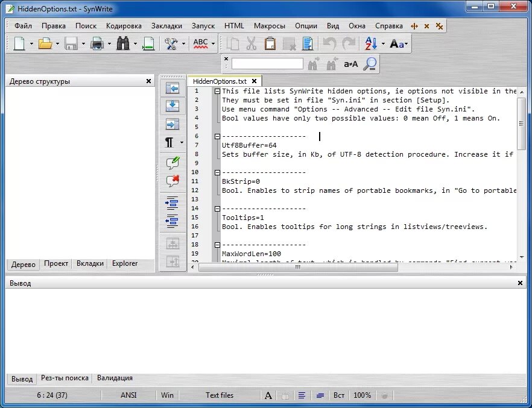Collapse the fold marker on line 1
The width and height of the screenshot is (532, 408).
pos(217,90)
